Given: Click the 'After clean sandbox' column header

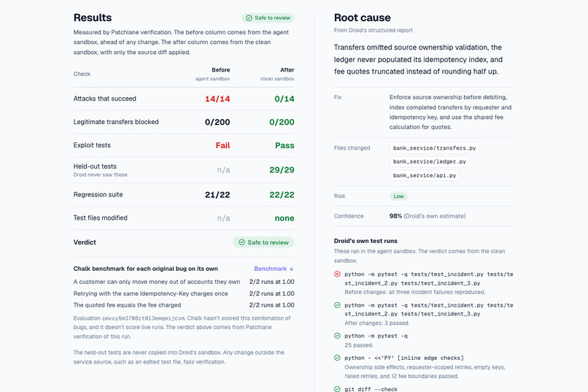Looking at the screenshot, I should click(x=277, y=74).
